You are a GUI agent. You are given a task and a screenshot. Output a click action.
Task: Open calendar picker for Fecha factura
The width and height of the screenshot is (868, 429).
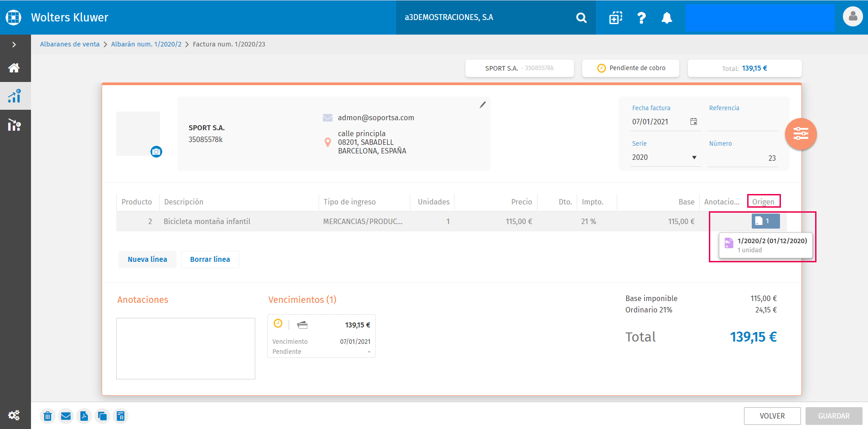tap(693, 121)
